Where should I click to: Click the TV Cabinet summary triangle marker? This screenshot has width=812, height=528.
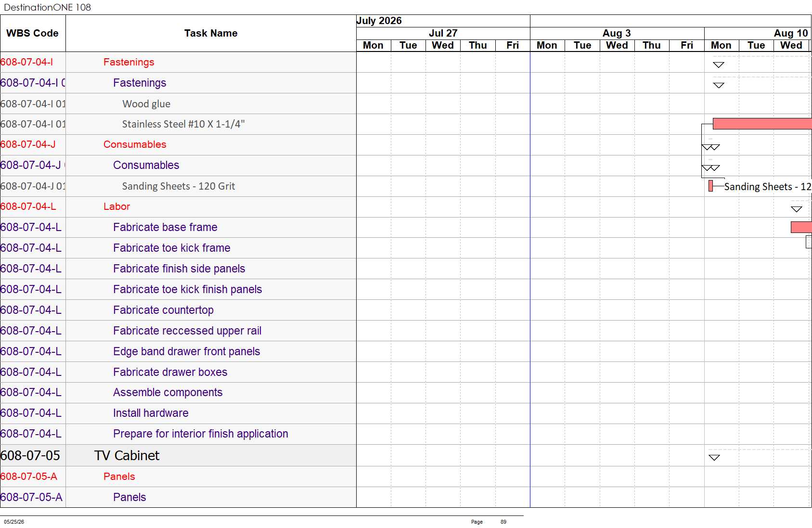click(714, 457)
